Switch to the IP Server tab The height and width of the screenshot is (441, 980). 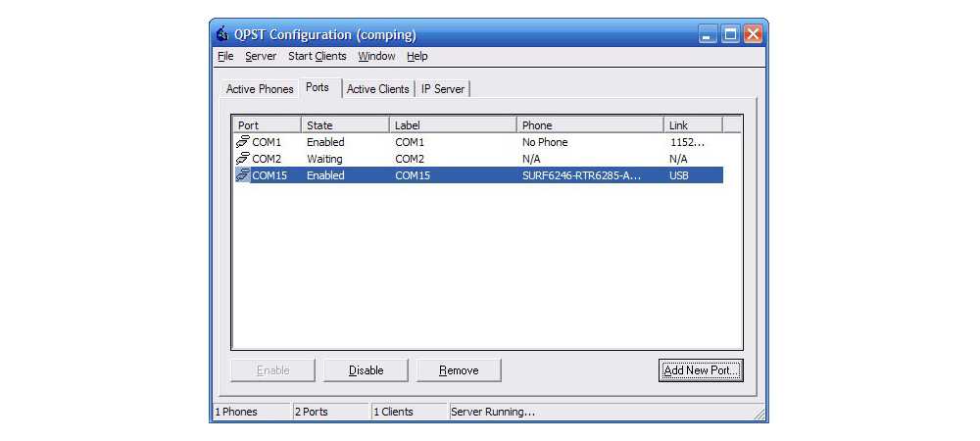coord(443,89)
